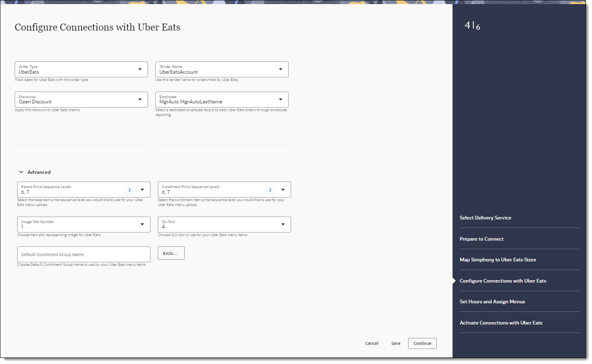Go to Prepare to Connect step
The width and height of the screenshot is (592, 364).
click(x=482, y=239)
